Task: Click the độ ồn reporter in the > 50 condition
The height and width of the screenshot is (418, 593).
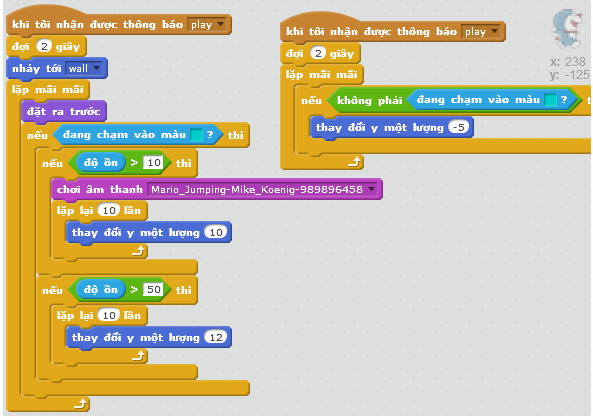Action: (100, 290)
